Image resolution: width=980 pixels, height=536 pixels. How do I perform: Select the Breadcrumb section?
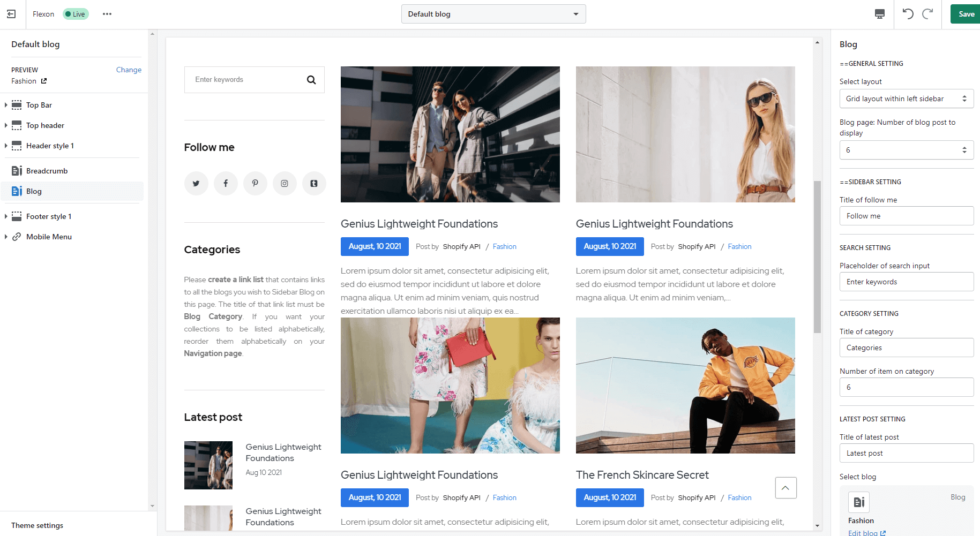point(47,171)
